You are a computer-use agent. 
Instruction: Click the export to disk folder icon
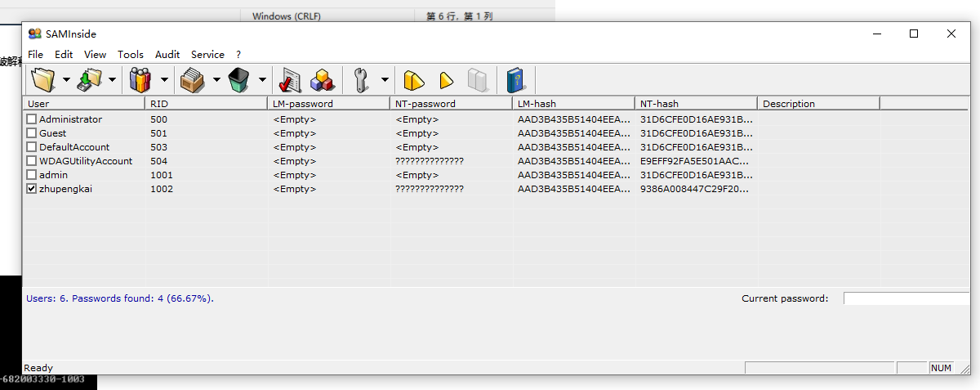tap(89, 80)
